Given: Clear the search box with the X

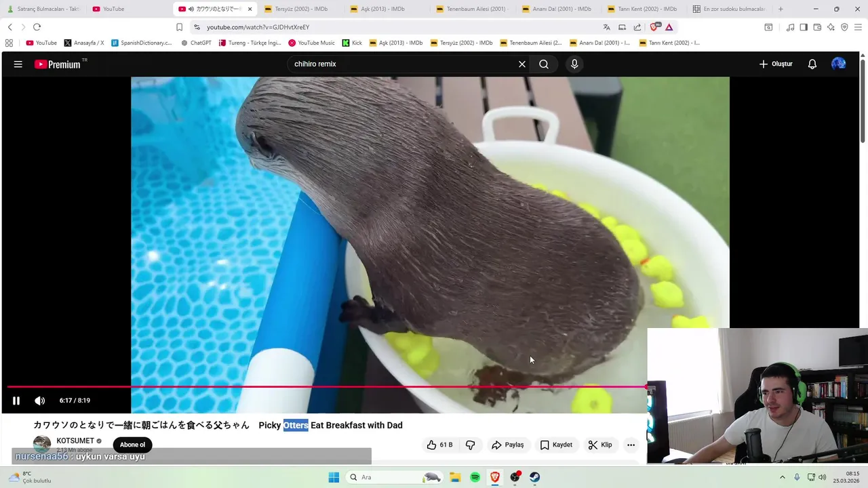Looking at the screenshot, I should [522, 64].
